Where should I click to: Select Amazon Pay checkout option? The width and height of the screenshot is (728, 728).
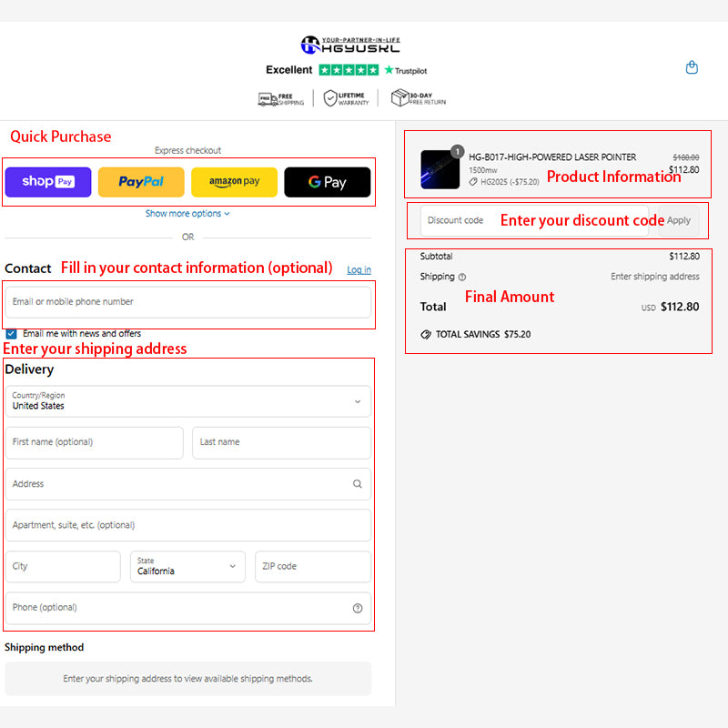[234, 182]
